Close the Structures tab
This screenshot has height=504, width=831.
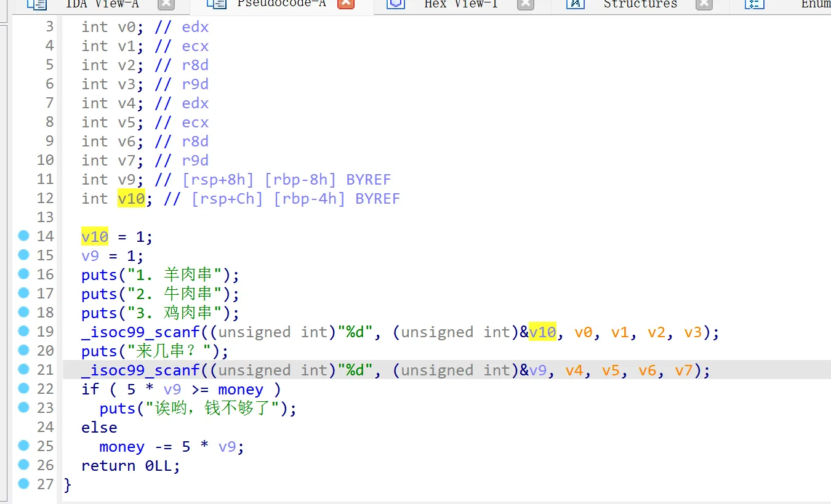[704, 4]
